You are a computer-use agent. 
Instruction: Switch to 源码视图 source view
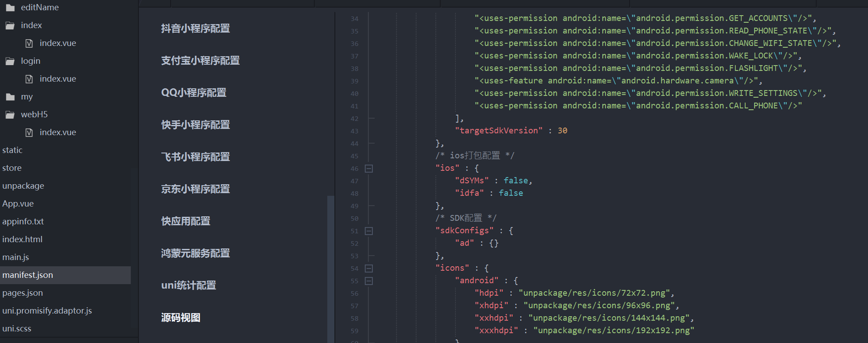pyautogui.click(x=181, y=318)
